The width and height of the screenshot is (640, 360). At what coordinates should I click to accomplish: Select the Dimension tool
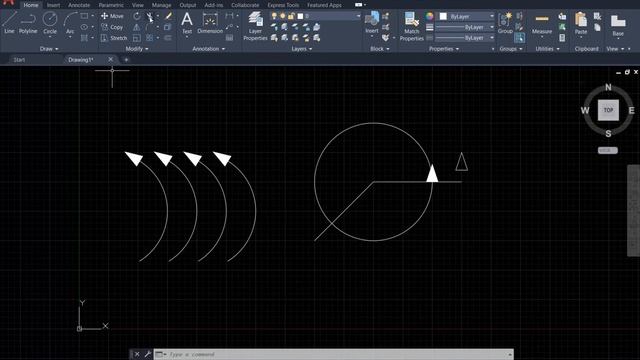pos(210,23)
